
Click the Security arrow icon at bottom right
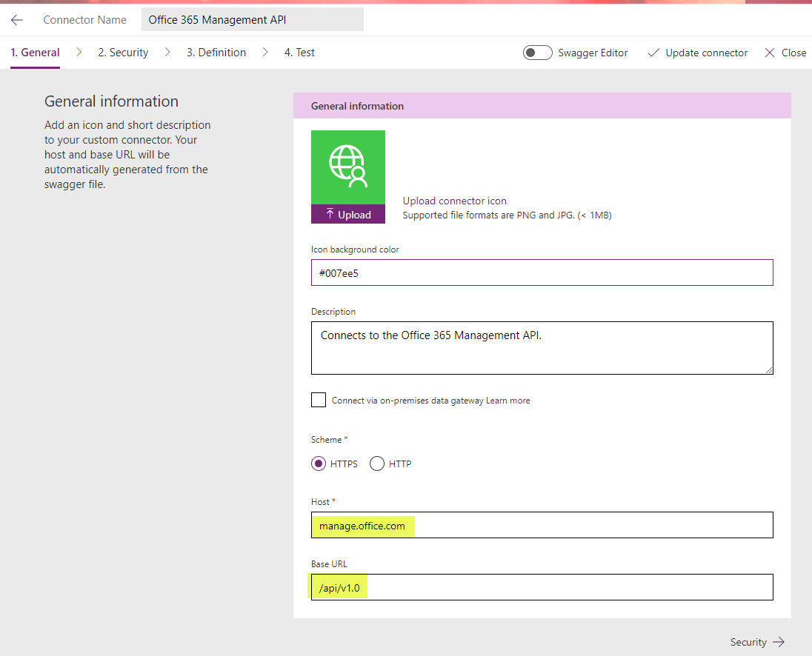click(x=780, y=642)
